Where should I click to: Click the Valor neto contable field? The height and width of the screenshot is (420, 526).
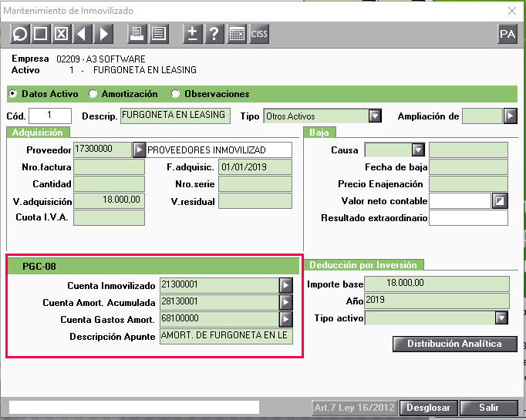460,201
